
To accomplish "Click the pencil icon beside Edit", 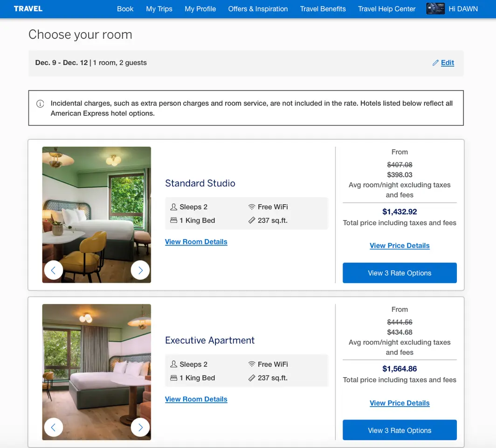I will [435, 63].
